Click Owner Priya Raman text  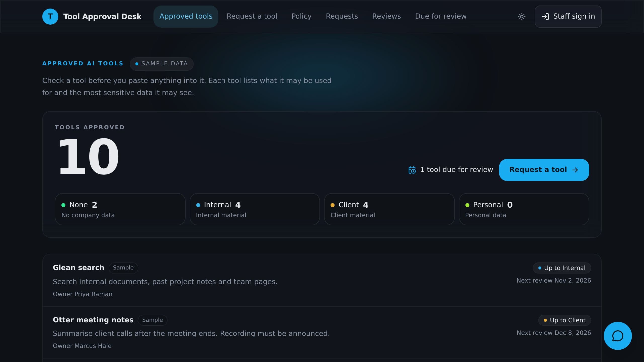tap(83, 294)
